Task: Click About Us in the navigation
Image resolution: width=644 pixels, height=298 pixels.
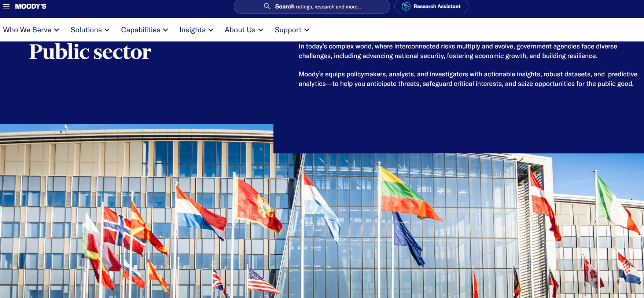Action: click(x=240, y=30)
